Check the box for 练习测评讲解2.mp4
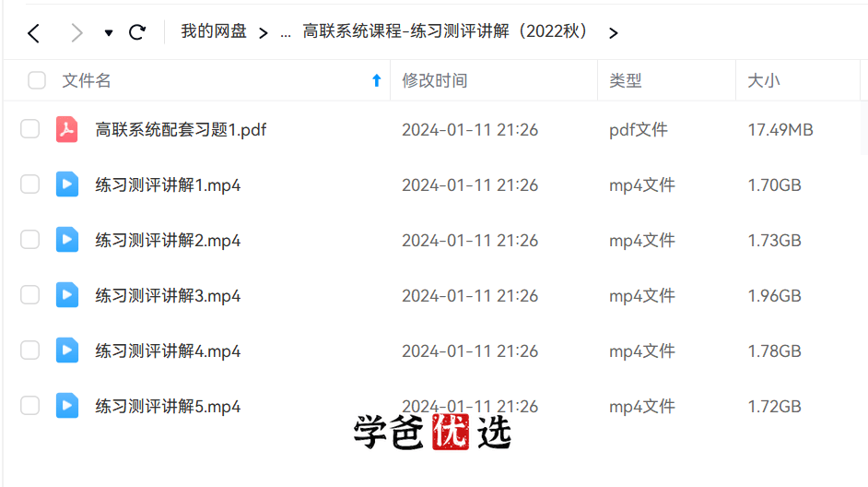Image resolution: width=868 pixels, height=487 pixels. point(29,240)
